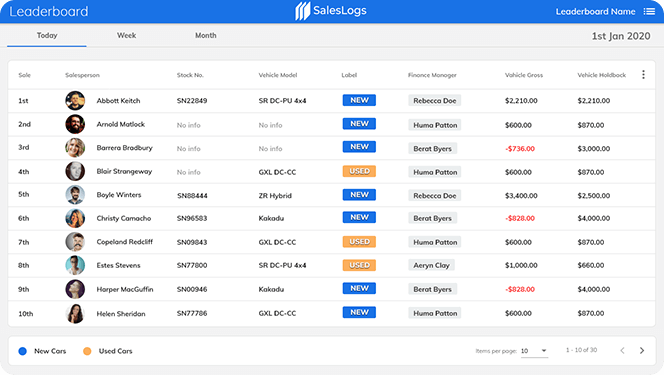664x375 pixels.
Task: Click Abbott Keitch's avatar photo
Action: coord(75,101)
